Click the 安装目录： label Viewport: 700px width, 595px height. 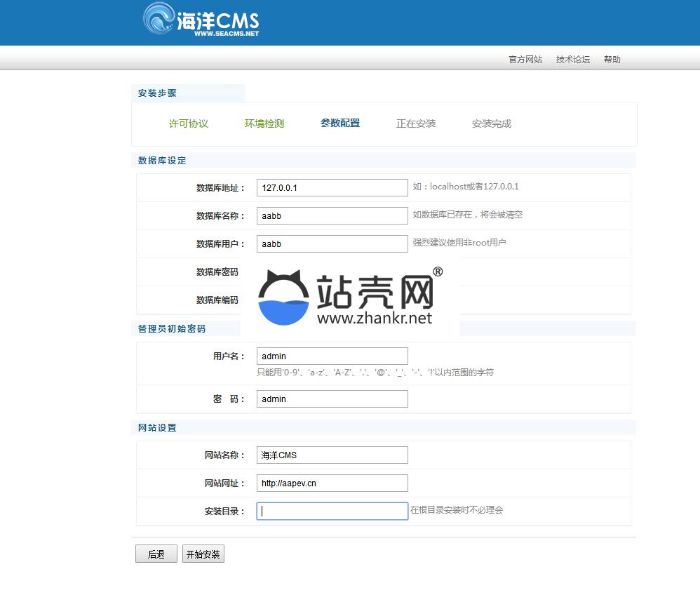[225, 512]
